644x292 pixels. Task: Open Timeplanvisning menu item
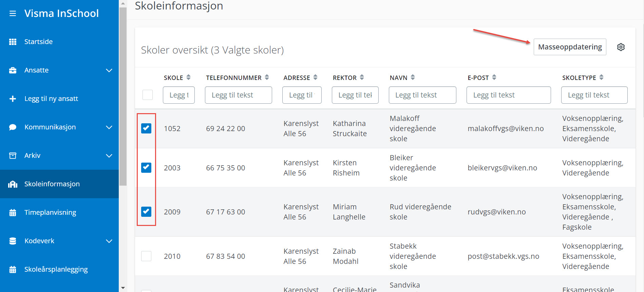[59, 212]
